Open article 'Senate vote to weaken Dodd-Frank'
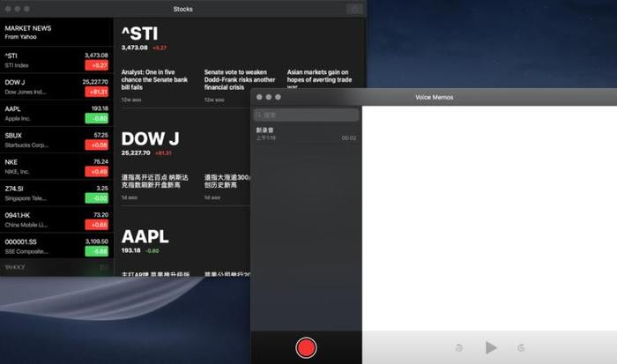Viewport: 617px width, 364px height. [x=240, y=80]
